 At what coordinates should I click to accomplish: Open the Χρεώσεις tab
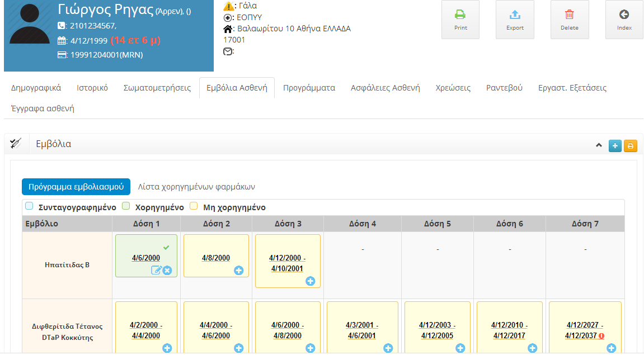point(453,88)
